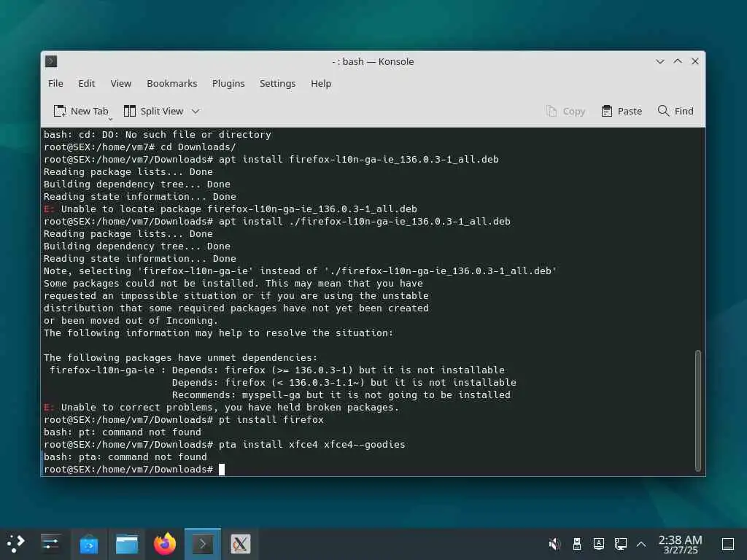Click the Copy toolbar button
Screen dimensions: 747x560
[x=565, y=111]
